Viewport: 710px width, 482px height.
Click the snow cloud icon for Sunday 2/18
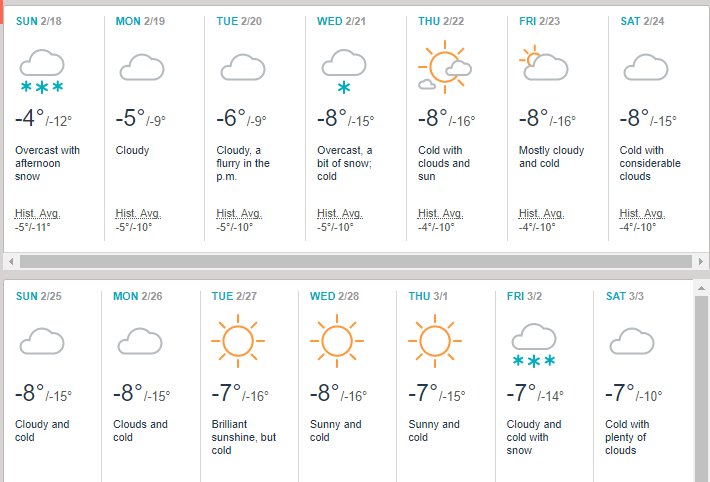click(42, 73)
